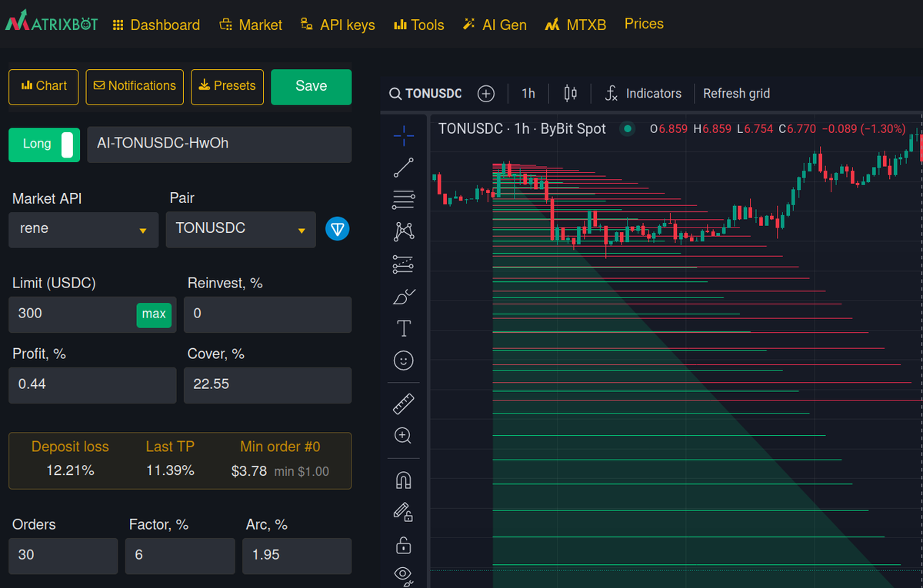Open the Tools menu
The height and width of the screenshot is (588, 923).
click(419, 25)
